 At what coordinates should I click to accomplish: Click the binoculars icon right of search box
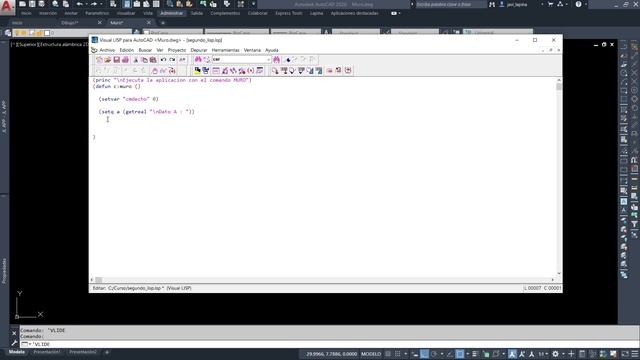(x=277, y=60)
